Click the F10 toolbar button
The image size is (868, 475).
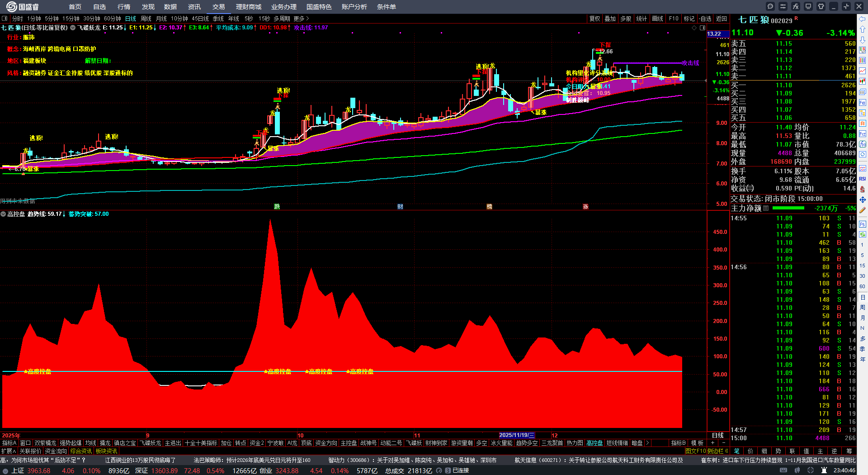674,19
